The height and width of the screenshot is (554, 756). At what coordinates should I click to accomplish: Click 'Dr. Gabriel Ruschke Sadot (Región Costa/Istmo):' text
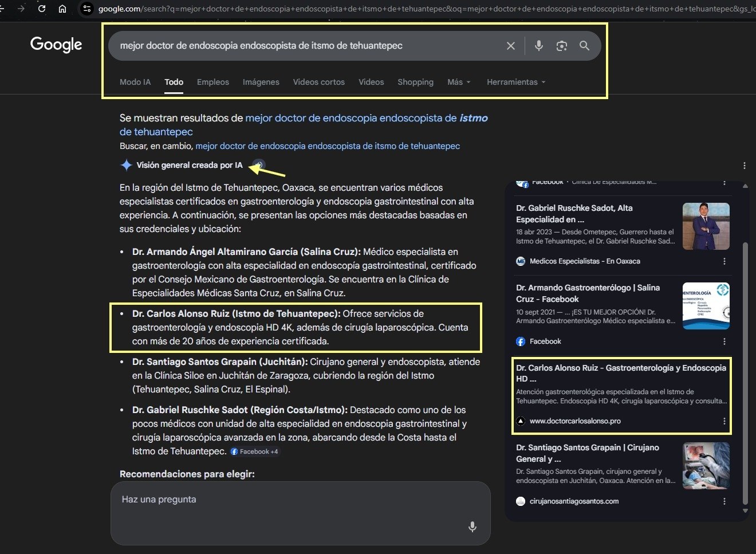pyautogui.click(x=240, y=410)
